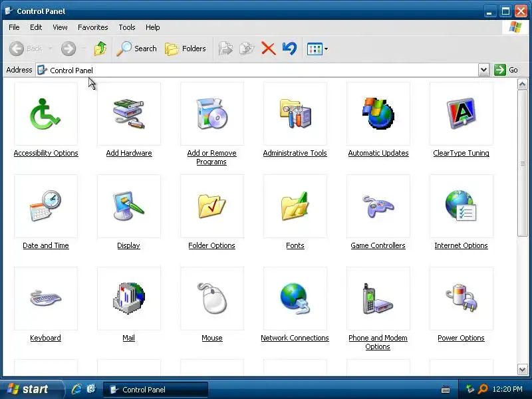Open Phone and Modem Options icon
Viewport: 532px width, 399px height.
click(x=378, y=298)
